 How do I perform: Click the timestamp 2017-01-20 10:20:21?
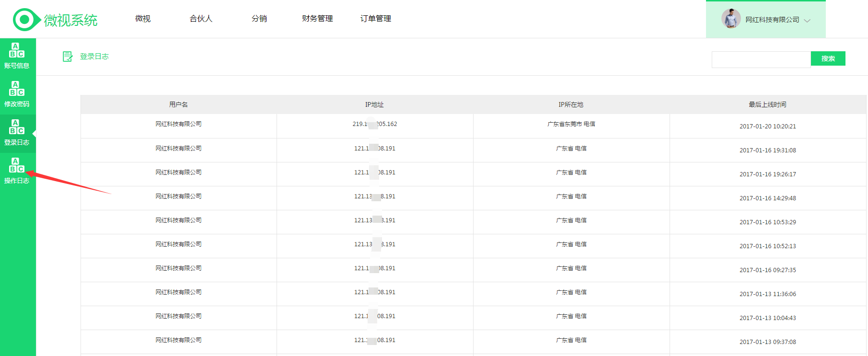click(x=768, y=126)
